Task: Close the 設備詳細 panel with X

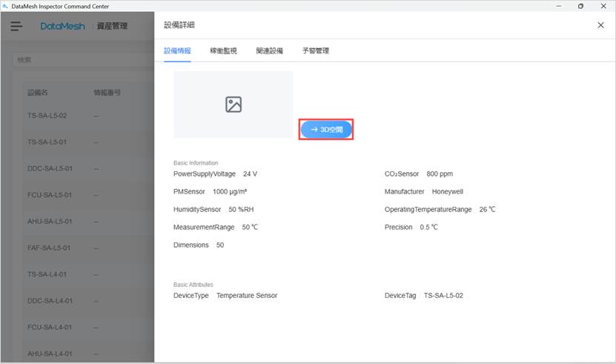Action: point(600,25)
